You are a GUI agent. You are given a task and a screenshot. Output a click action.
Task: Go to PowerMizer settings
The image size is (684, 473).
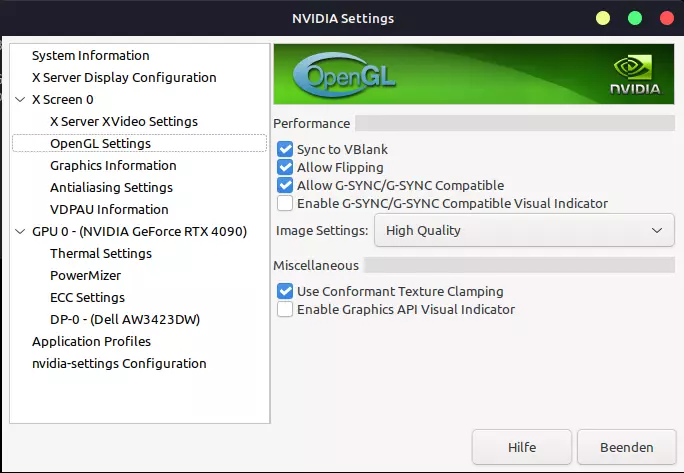pyautogui.click(x=86, y=275)
